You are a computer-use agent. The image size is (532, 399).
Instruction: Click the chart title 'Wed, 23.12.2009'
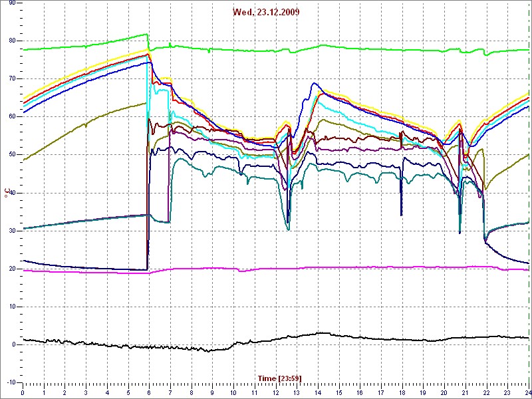point(265,13)
